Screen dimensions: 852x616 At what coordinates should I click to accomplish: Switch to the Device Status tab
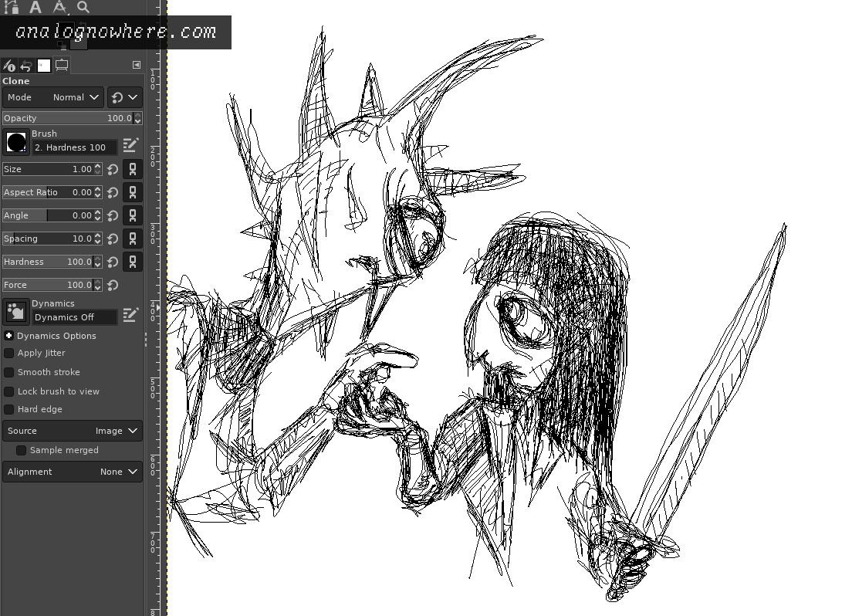pyautogui.click(x=62, y=66)
